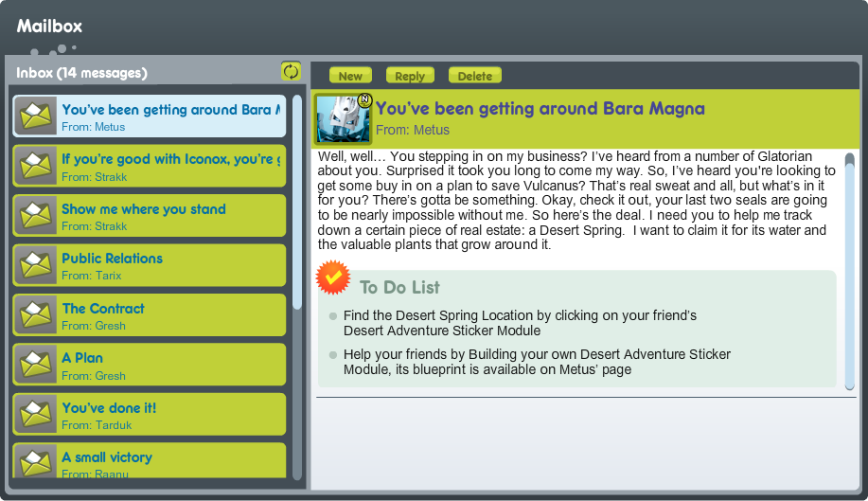Open 'Show me where you stand' message
The image size is (868, 501).
150,215
